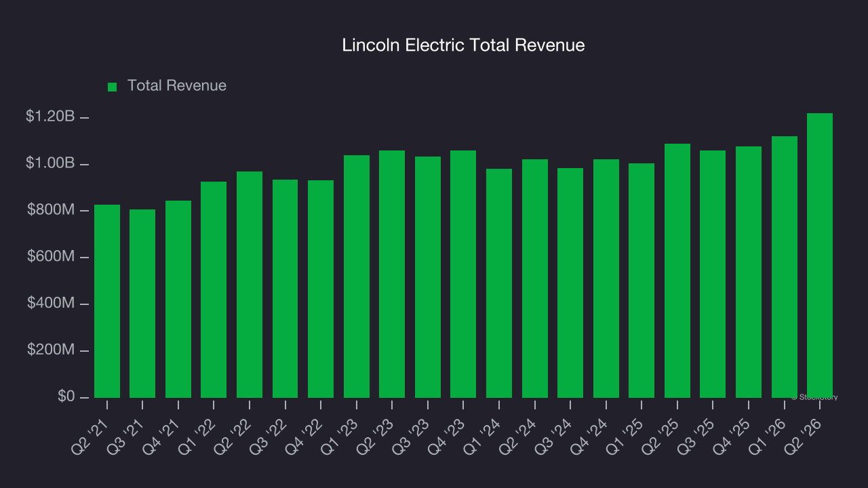Select the Q4 '21 revenue bar
This screenshot has height=488, width=868.
click(178, 299)
